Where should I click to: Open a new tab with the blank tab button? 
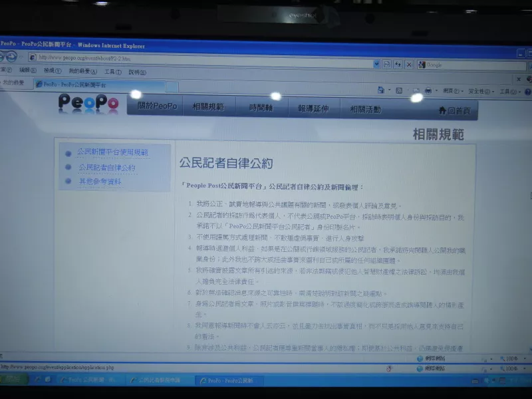click(172, 87)
